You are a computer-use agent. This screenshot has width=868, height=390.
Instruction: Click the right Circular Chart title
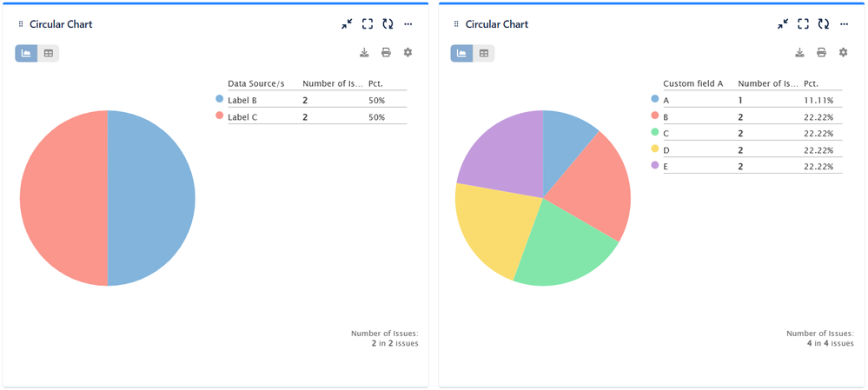click(496, 24)
